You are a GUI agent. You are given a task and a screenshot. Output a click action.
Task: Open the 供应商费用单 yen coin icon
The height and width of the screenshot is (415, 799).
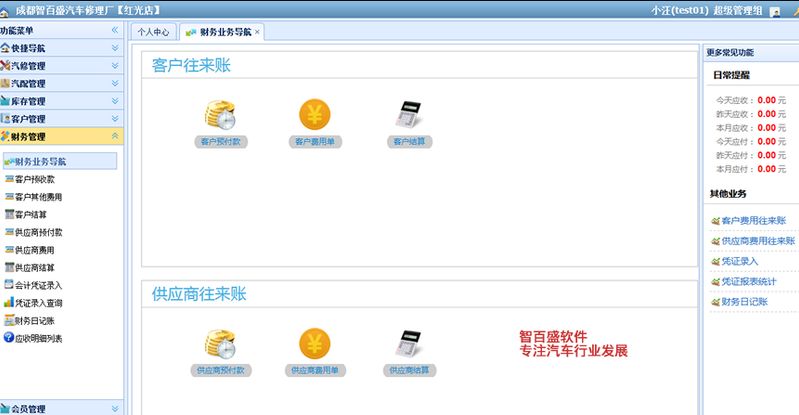coord(314,343)
